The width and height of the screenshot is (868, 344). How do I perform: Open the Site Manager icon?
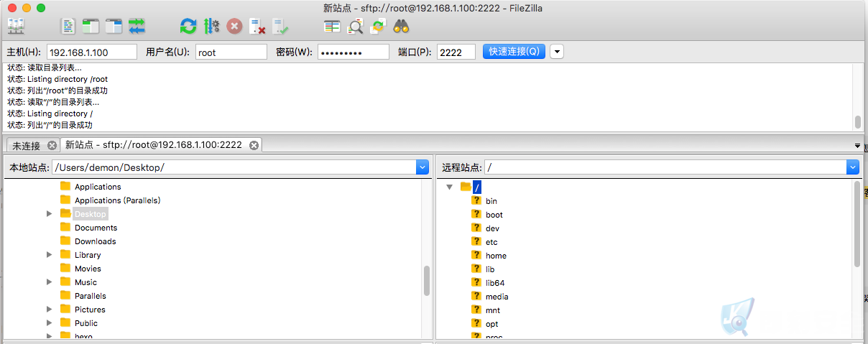(16, 27)
